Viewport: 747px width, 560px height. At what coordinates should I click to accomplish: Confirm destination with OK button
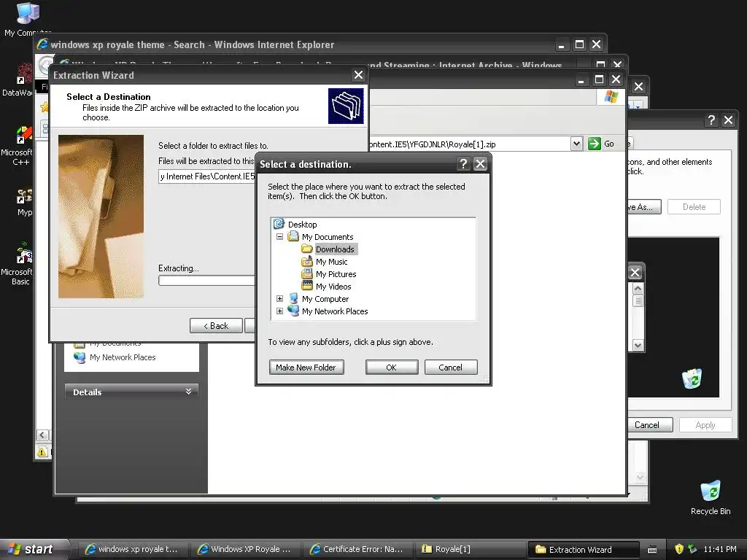tap(392, 367)
